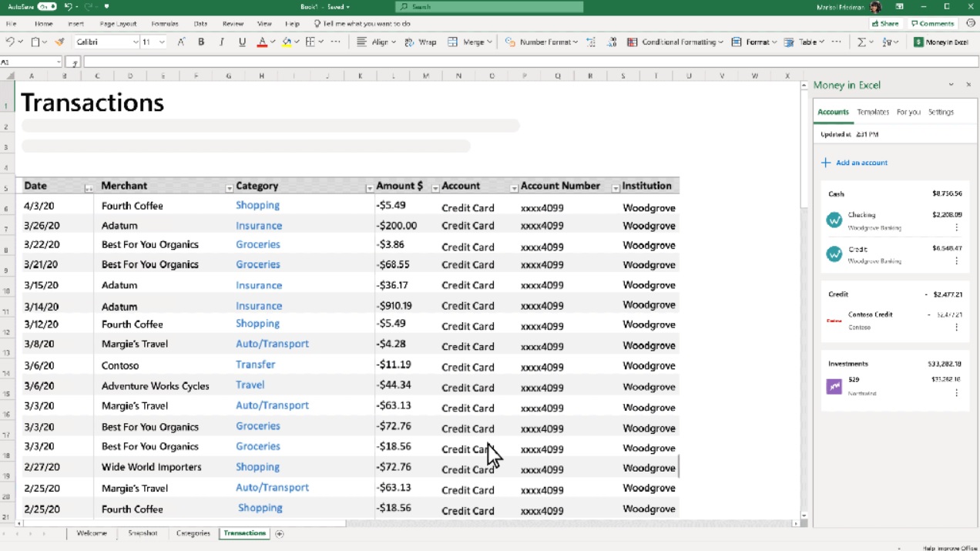Viewport: 980px width, 551px height.
Task: Toggle Italic formatting
Action: pos(222,42)
